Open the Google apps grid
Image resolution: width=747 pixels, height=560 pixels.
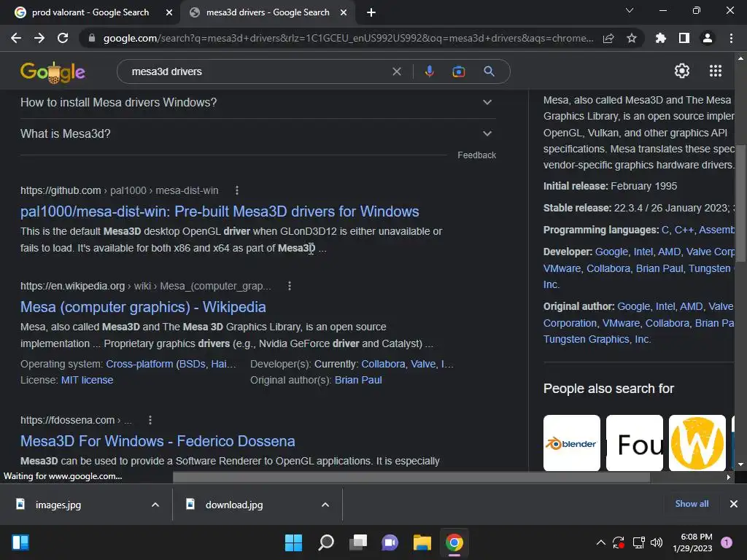[716, 71]
